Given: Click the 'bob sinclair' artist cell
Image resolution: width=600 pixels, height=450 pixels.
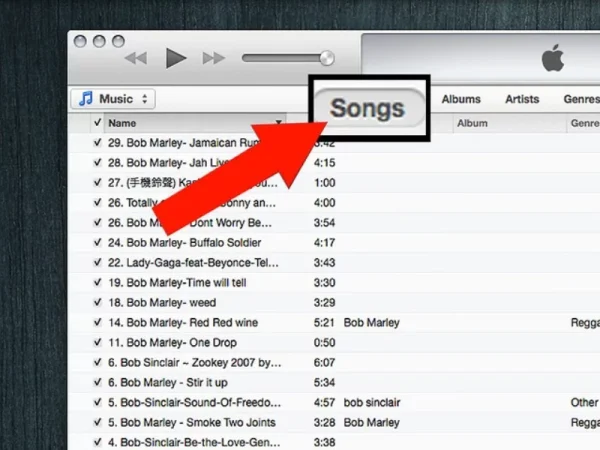Looking at the screenshot, I should pos(372,403).
